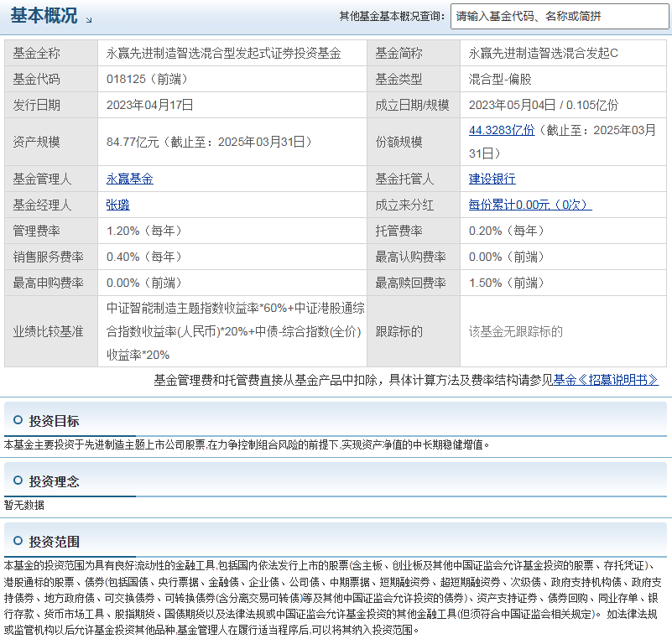Open the 建设银行 custodian link
Viewport: 672px width, 639px height.
coord(492,179)
